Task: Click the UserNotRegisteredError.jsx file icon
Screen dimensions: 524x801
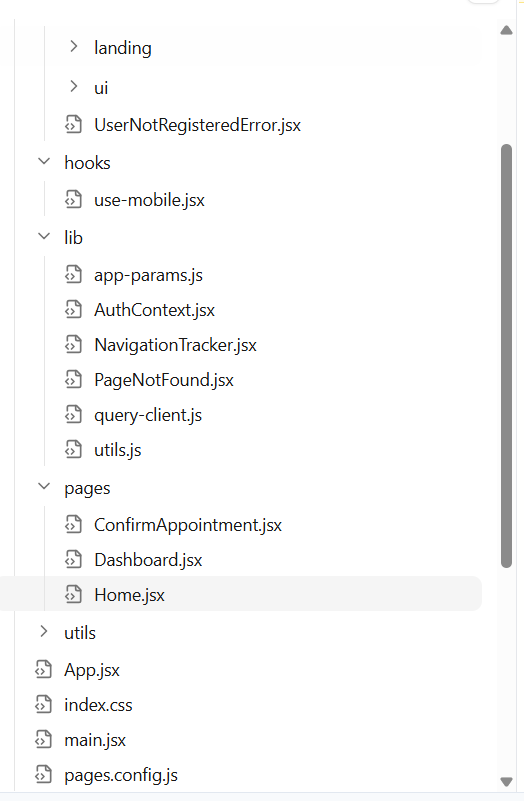Action: (73, 125)
